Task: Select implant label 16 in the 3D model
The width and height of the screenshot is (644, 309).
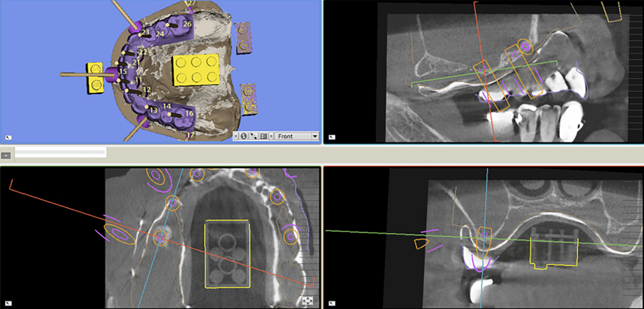Action: tap(189, 113)
